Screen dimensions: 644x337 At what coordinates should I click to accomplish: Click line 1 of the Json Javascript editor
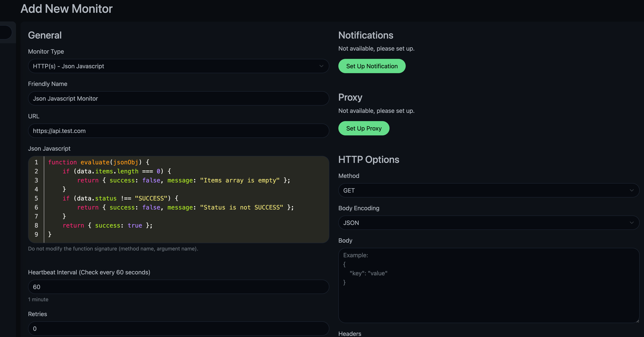99,162
